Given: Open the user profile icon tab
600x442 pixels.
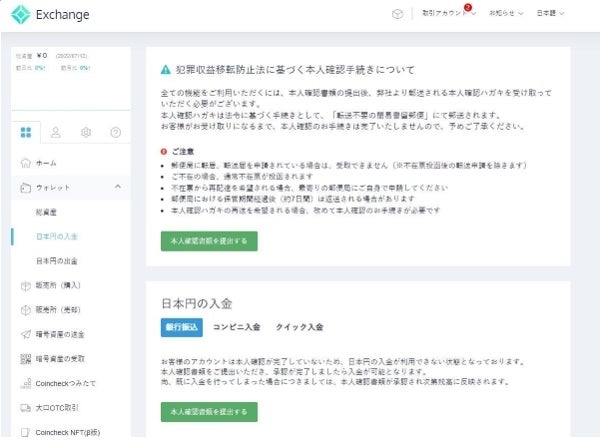Looking at the screenshot, I should pos(56,132).
